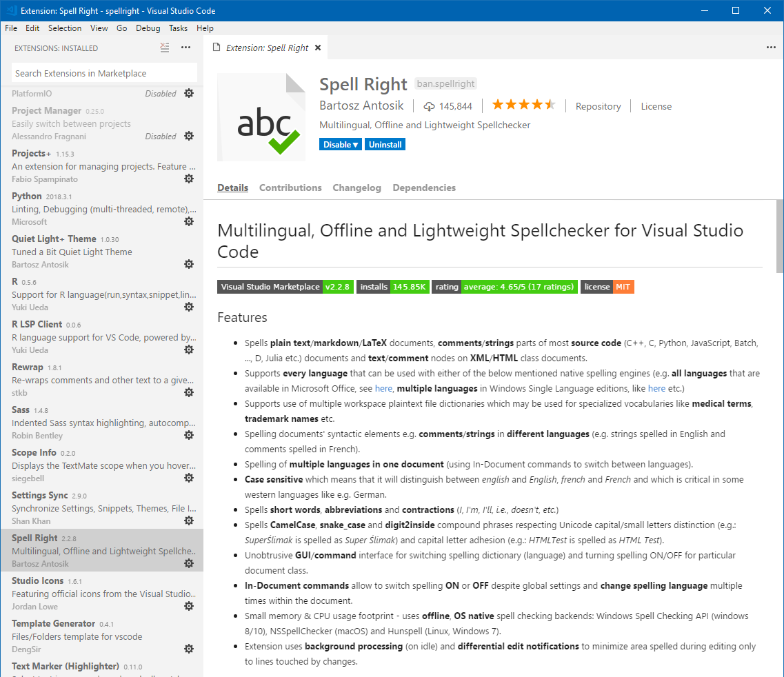This screenshot has height=677, width=784.
Task: Close the Extension: Spell Right editor tab
Action: pyautogui.click(x=317, y=48)
